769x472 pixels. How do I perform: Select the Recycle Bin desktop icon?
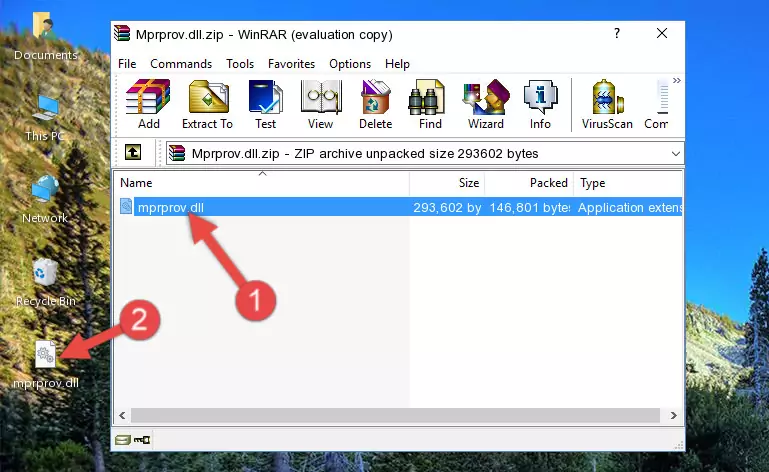point(45,282)
